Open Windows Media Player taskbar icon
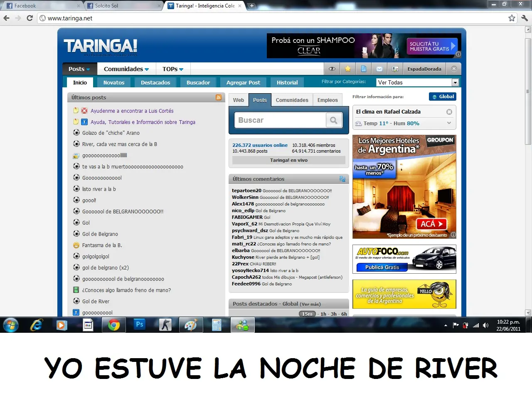This screenshot has width=532, height=406. [x=62, y=325]
